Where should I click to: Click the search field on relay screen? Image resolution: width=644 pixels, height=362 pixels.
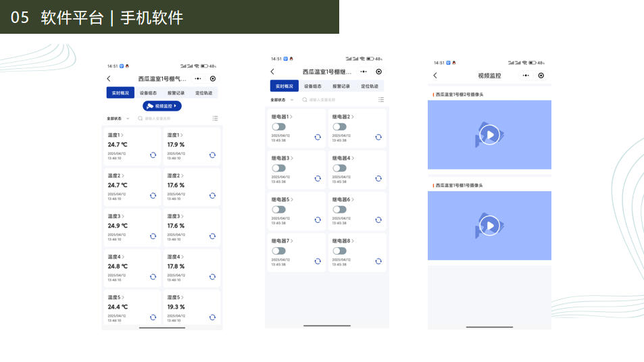tap(338, 99)
